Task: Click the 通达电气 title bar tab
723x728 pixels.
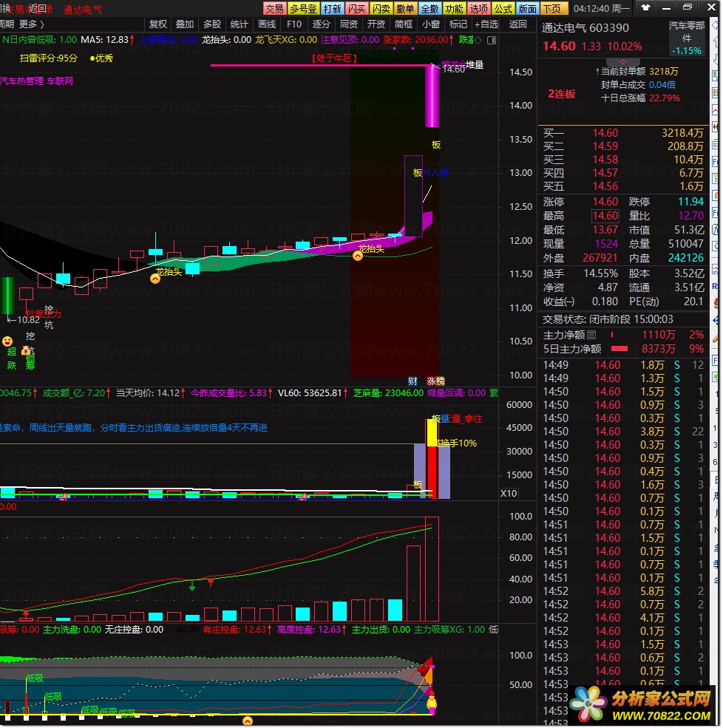Action: pos(83,10)
